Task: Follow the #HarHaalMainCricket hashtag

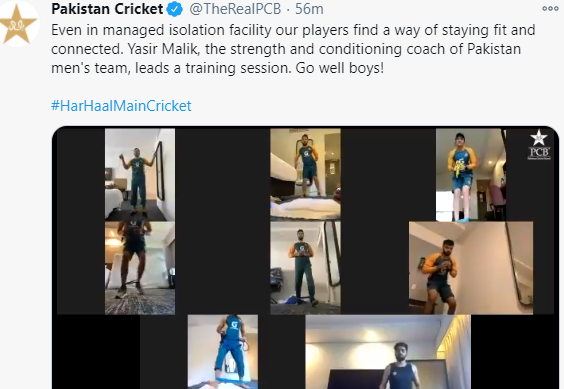Action: coord(121,106)
